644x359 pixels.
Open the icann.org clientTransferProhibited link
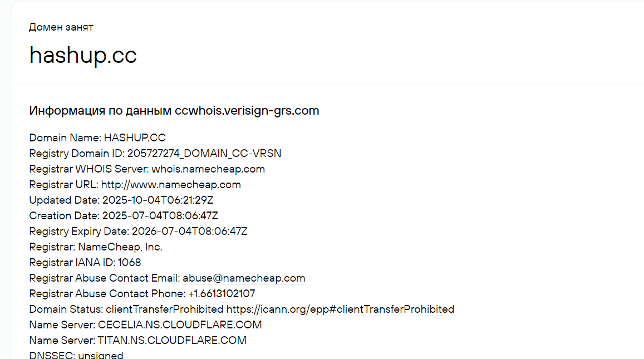pyautogui.click(x=340, y=309)
